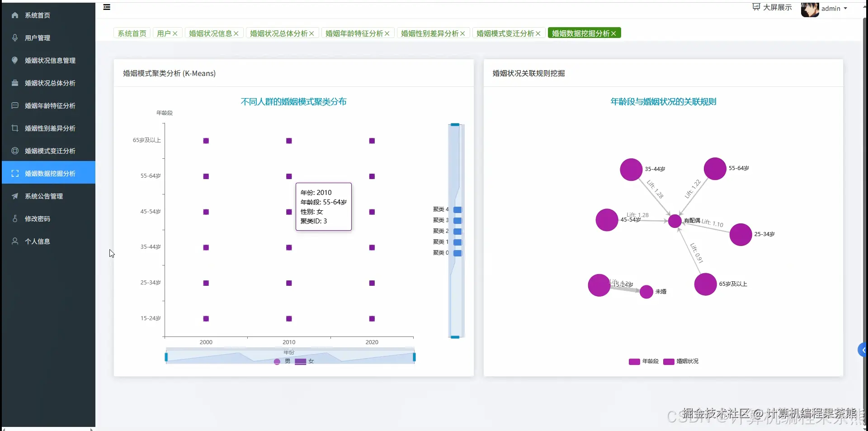Click the bottom handle of vertical zoom slider
The image size is (868, 431).
[x=455, y=337]
